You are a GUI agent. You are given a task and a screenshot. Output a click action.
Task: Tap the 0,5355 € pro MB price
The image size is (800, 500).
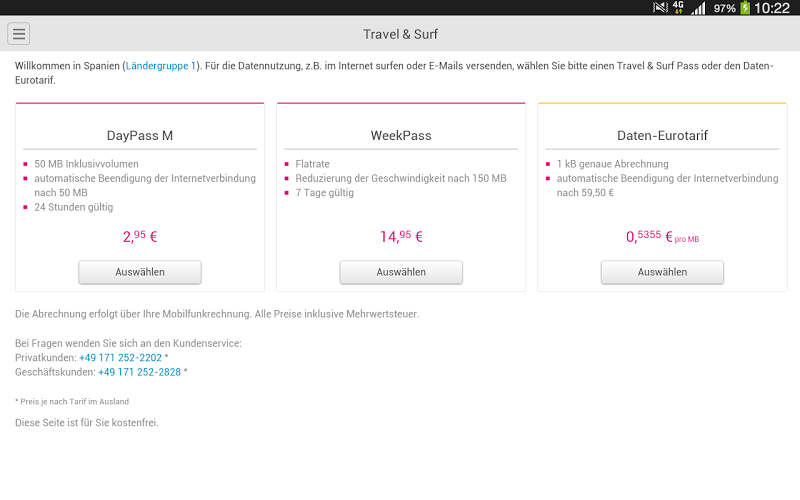click(662, 238)
